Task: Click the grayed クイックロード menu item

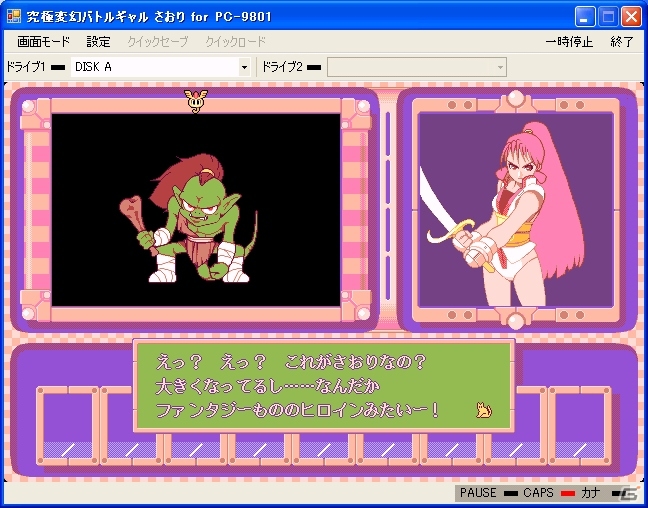Action: point(236,42)
